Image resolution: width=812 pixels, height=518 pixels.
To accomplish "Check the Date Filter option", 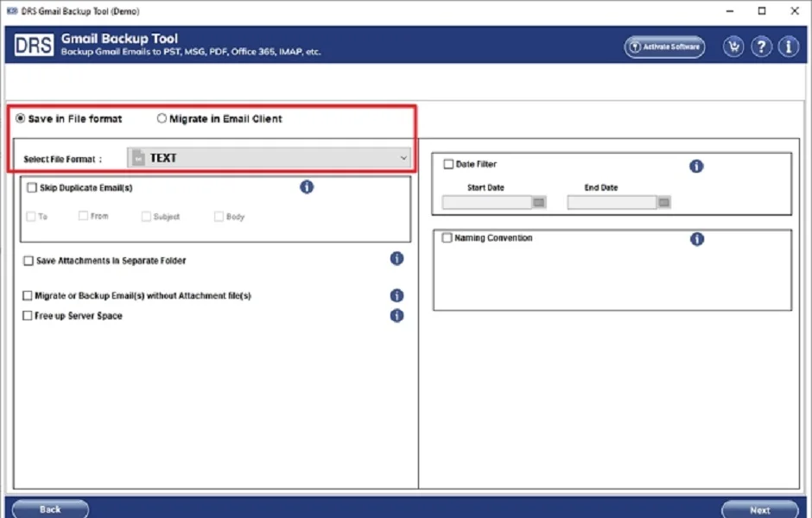I will 447,163.
